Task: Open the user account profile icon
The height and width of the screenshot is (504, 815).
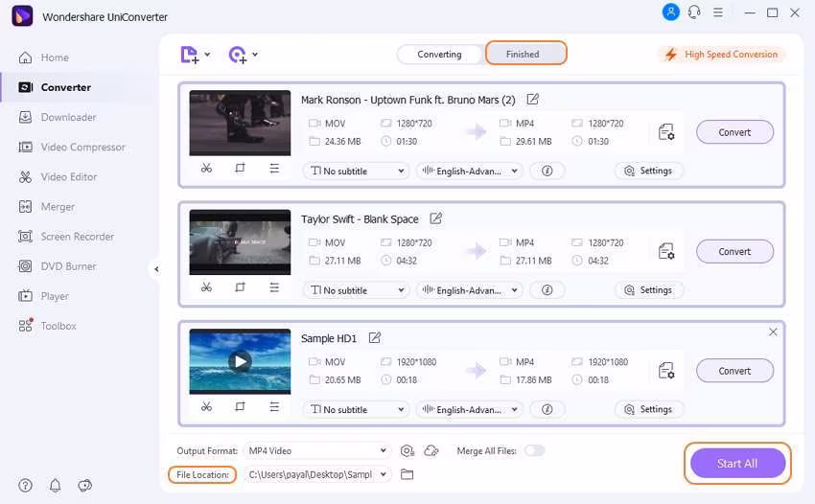Action: tap(670, 11)
